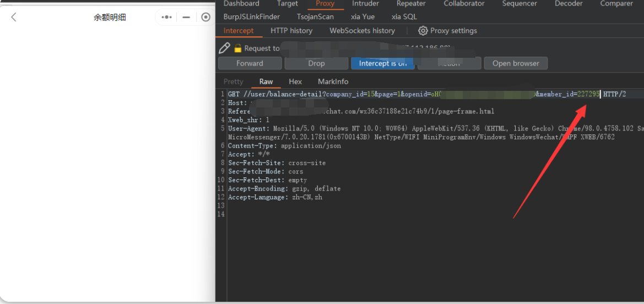The width and height of the screenshot is (644, 304).
Task: Click the pencil edit icon beside Request to
Action: coord(224,48)
